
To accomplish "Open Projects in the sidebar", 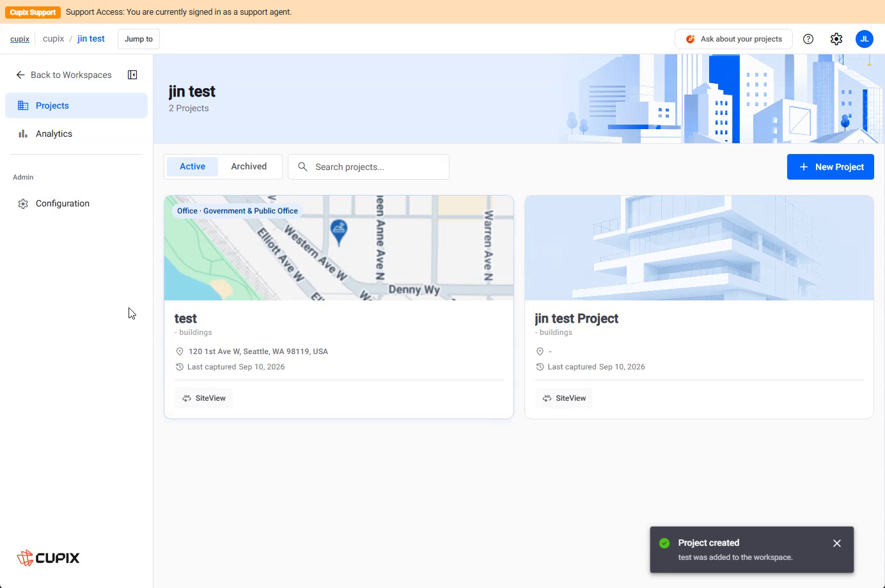I will point(76,105).
